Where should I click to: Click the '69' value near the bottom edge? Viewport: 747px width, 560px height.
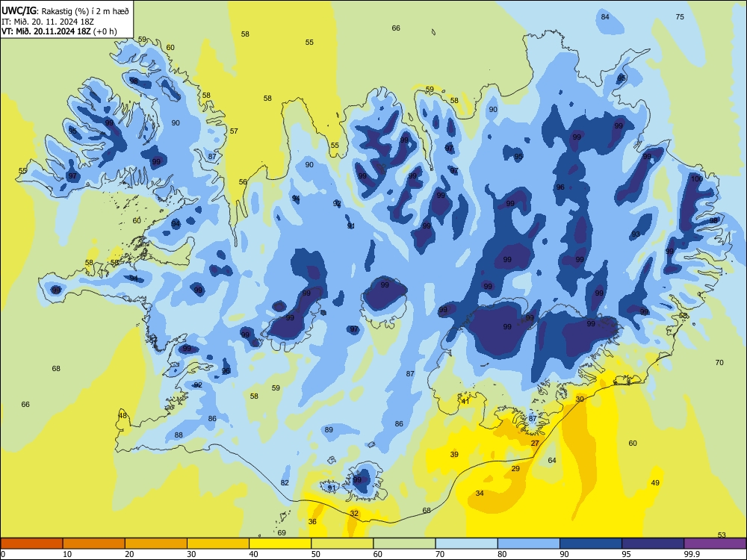(282, 532)
